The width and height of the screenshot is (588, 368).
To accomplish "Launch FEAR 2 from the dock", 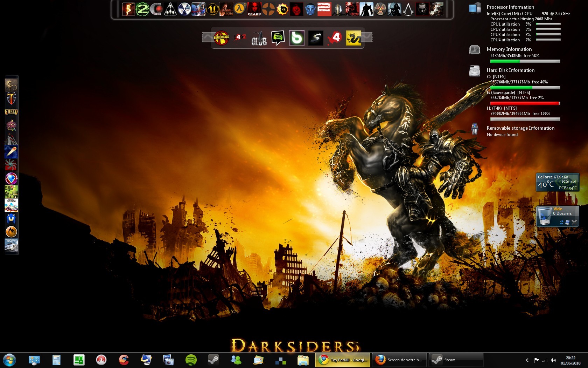I will point(254,9).
